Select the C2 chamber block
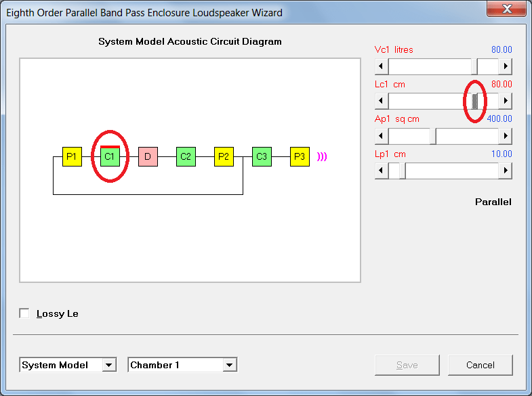This screenshot has height=396, width=532. pos(186,156)
